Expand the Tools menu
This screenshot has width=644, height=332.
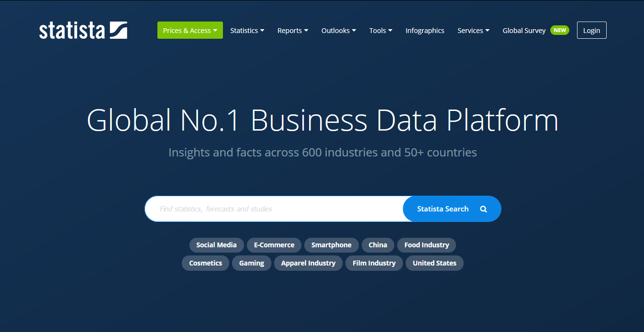pos(380,31)
